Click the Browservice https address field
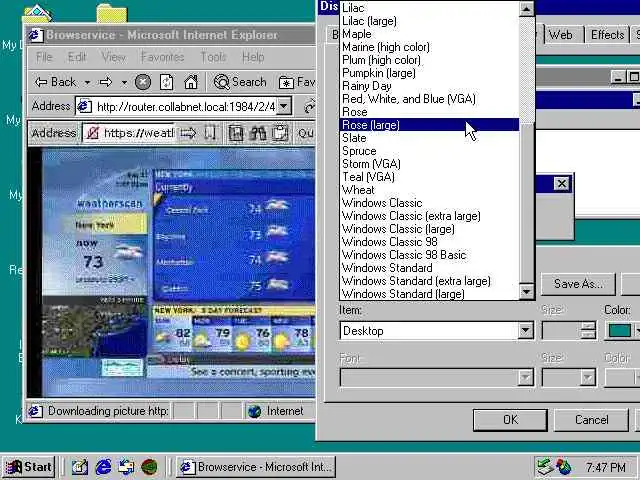 tap(129, 133)
